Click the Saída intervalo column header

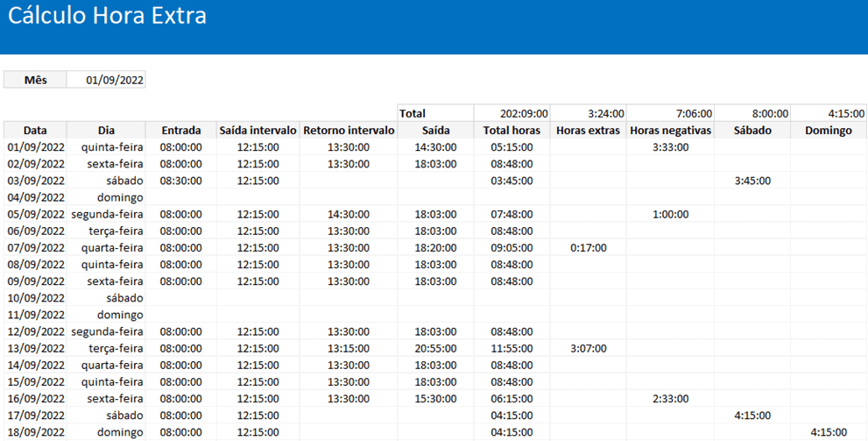[x=258, y=131]
